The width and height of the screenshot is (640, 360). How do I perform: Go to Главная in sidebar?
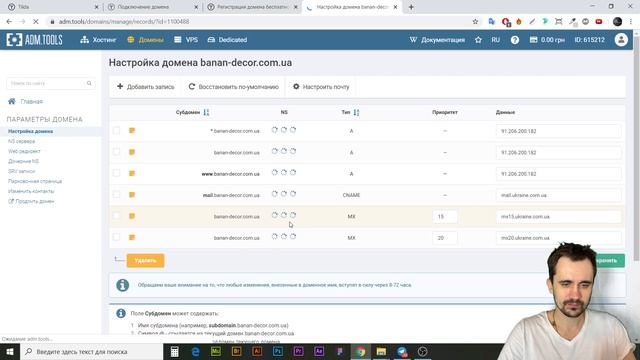click(26, 101)
